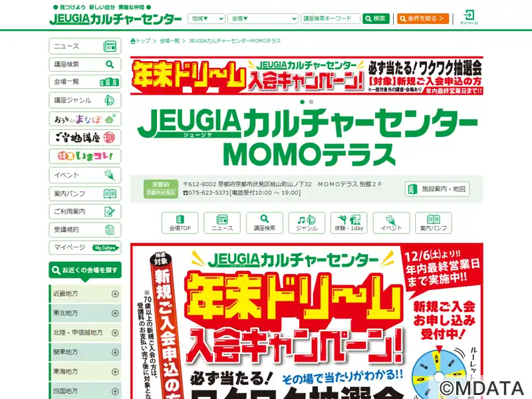The height and width of the screenshot is (399, 532).
Task: Click the green 検索 search button
Action: tap(376, 19)
